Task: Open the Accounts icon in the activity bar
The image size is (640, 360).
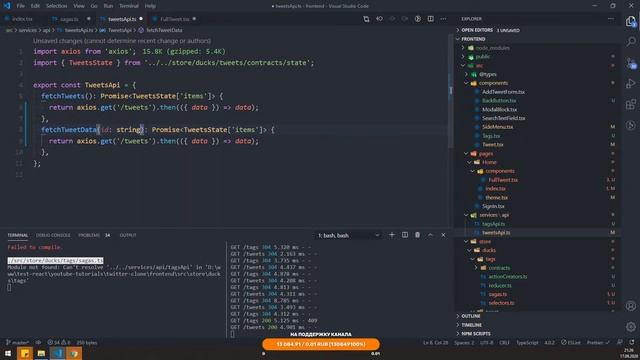Action: pos(631,306)
